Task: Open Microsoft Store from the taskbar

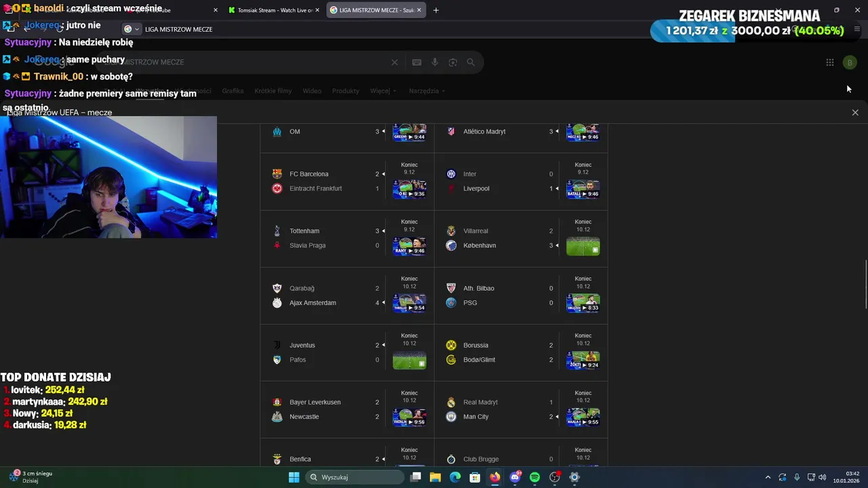Action: [475, 477]
